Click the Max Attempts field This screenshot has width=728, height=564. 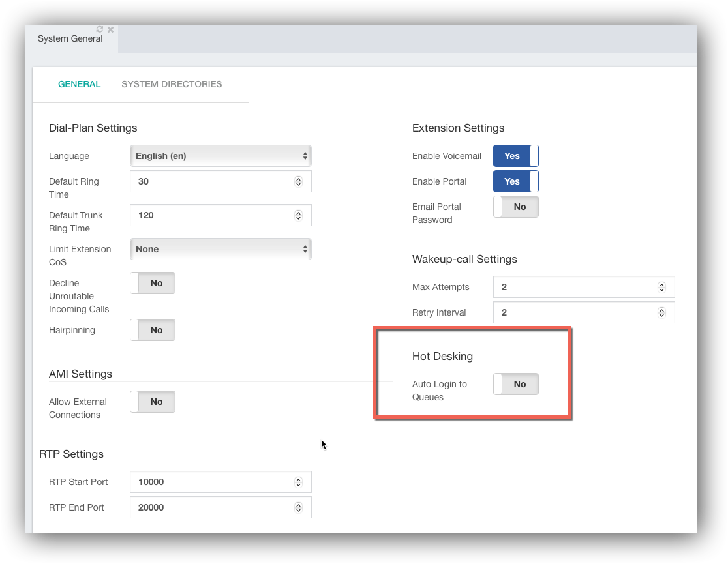584,287
